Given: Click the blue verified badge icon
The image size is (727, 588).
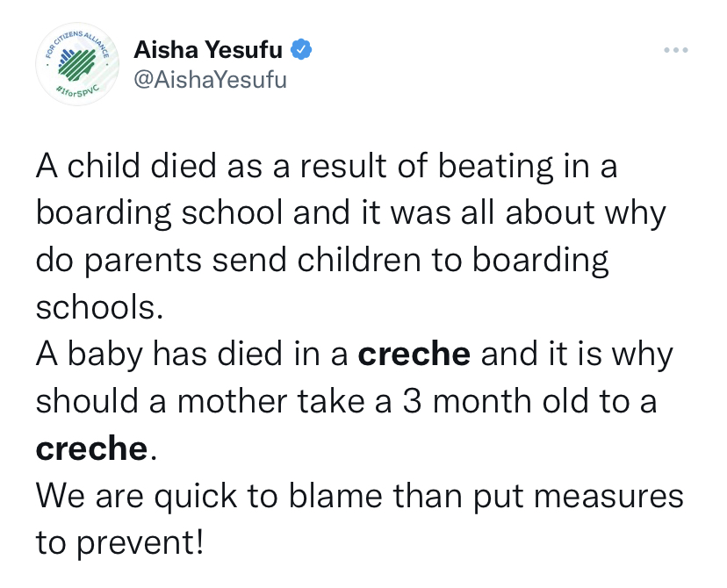Looking at the screenshot, I should [300, 51].
